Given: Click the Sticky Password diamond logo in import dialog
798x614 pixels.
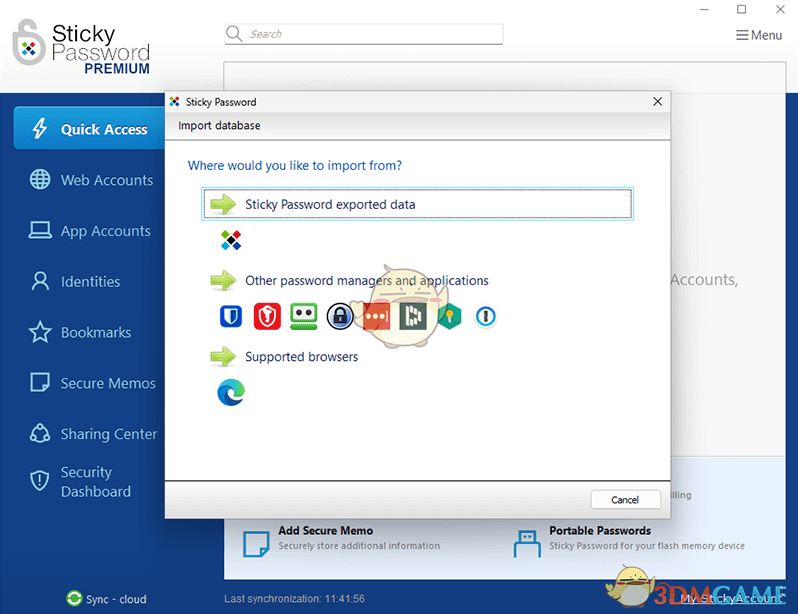Looking at the screenshot, I should click(231, 240).
